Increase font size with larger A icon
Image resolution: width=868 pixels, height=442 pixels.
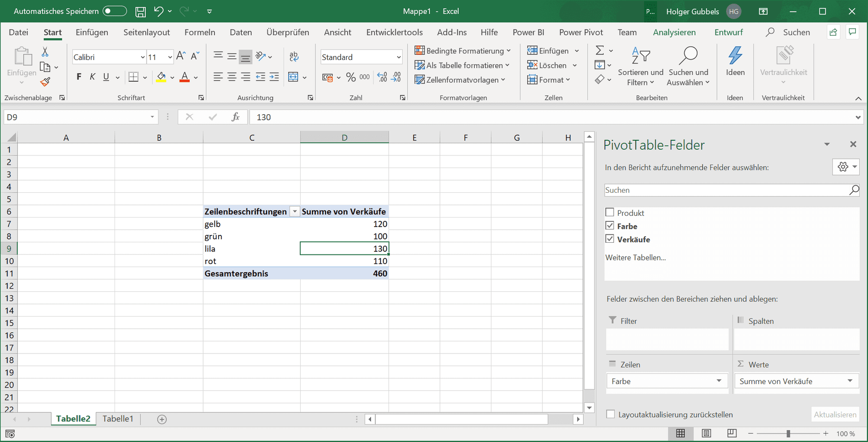click(181, 56)
